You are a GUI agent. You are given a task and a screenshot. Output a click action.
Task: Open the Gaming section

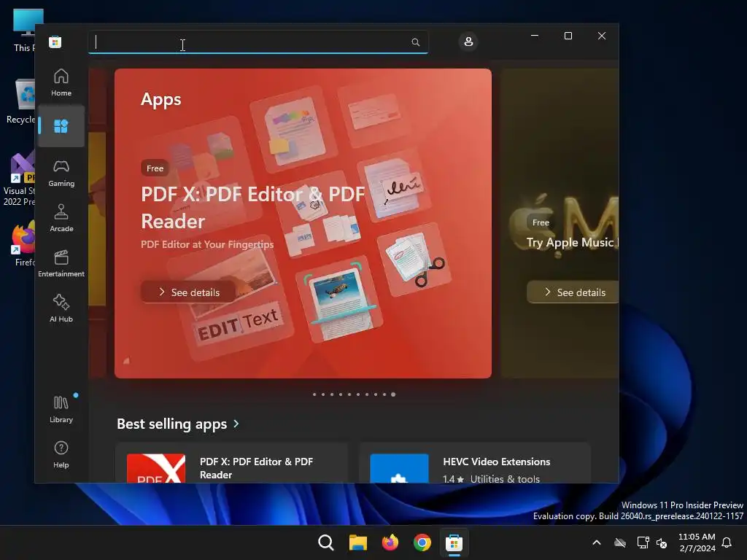[61, 173]
